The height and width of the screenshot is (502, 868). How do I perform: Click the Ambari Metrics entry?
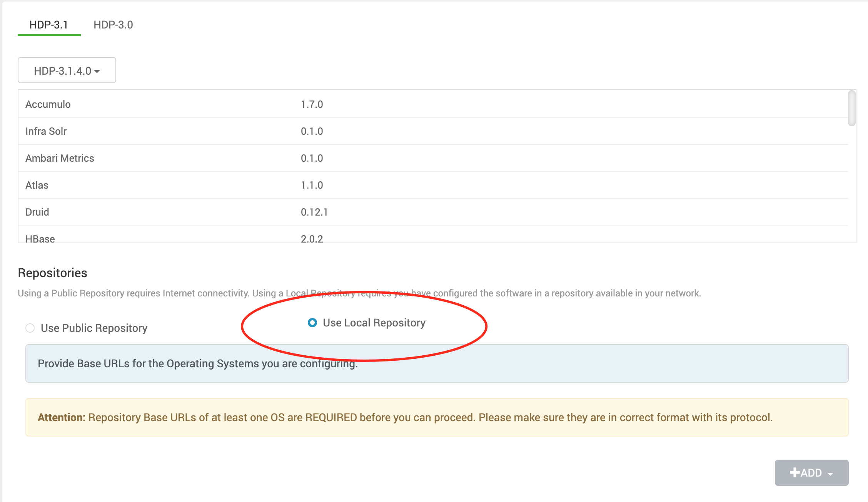[x=60, y=158]
